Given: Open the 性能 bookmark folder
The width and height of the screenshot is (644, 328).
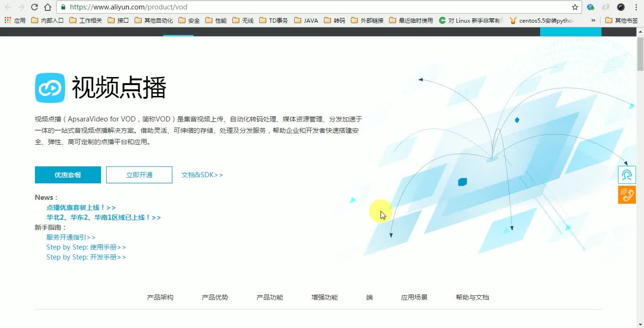Looking at the screenshot, I should coord(216,20).
